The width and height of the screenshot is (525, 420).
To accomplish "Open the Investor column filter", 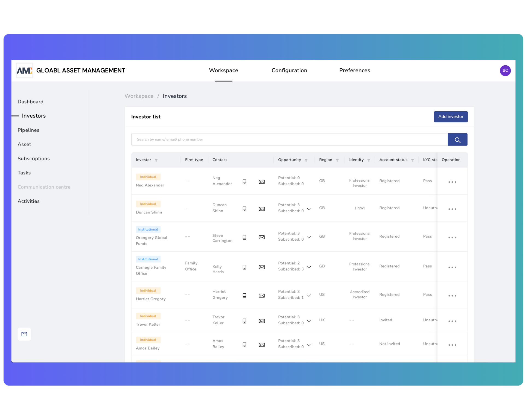I will [x=156, y=160].
